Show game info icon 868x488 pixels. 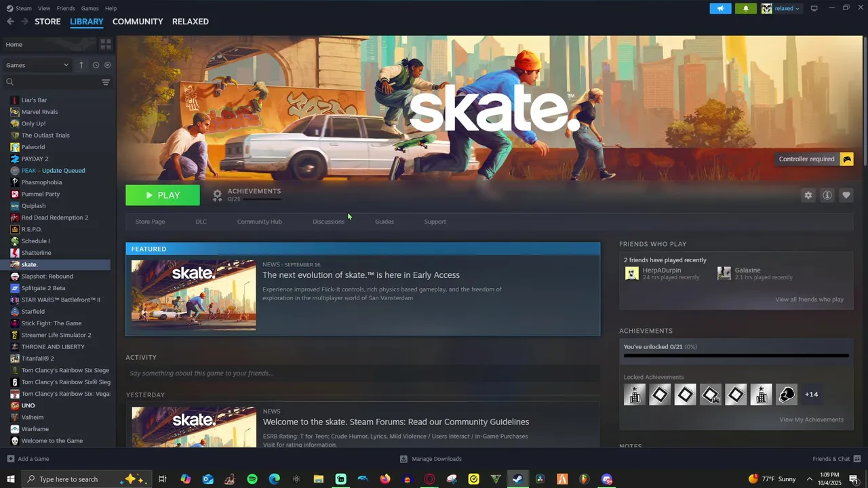click(827, 195)
